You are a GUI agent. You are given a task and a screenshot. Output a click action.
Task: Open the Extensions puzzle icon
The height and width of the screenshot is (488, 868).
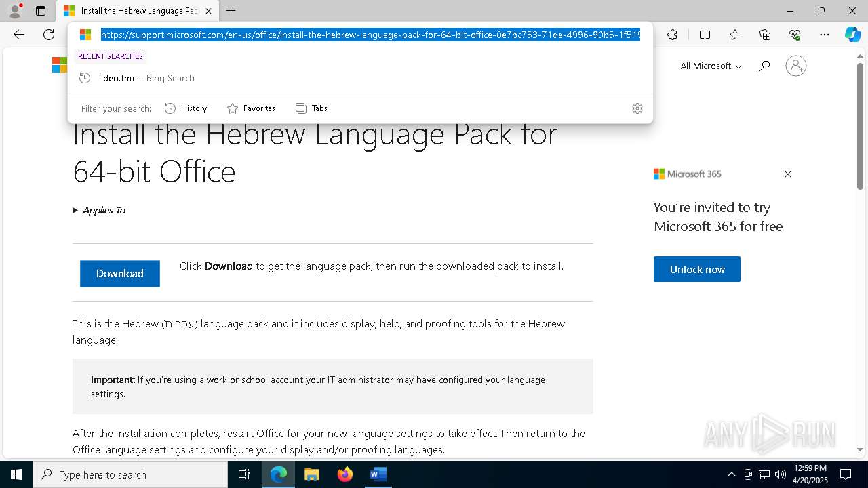click(x=672, y=35)
